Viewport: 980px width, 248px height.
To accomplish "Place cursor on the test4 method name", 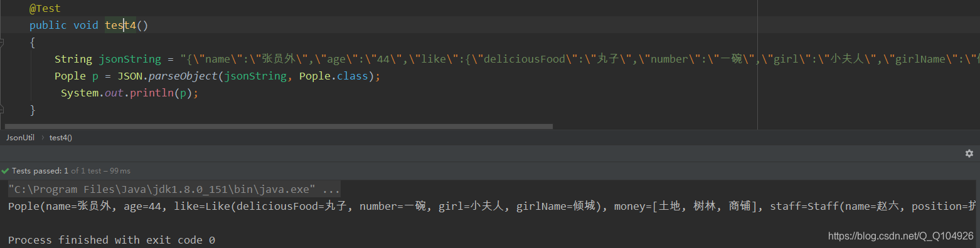I will pyautogui.click(x=120, y=25).
